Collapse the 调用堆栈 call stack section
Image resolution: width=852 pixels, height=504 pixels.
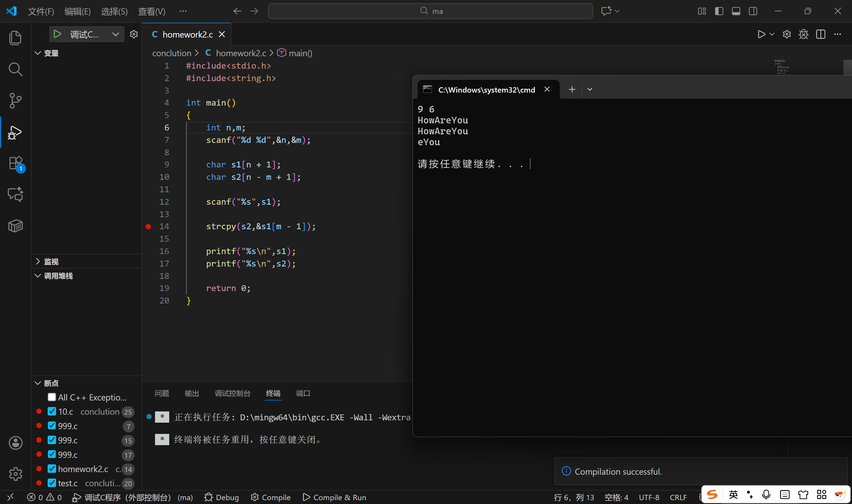tap(58, 276)
